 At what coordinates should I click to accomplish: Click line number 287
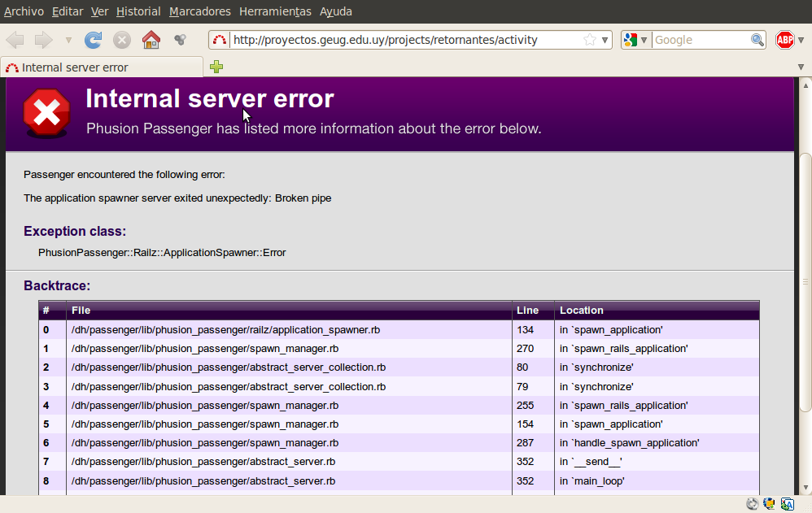(525, 442)
